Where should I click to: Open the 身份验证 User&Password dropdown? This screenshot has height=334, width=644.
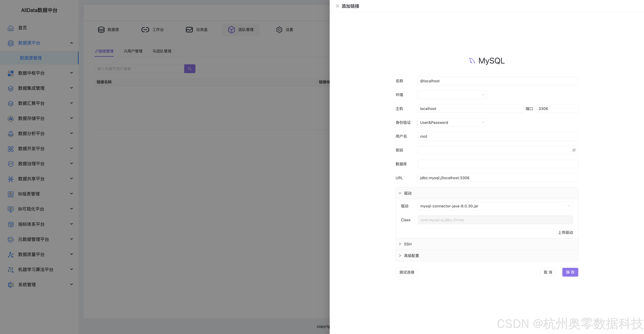452,122
